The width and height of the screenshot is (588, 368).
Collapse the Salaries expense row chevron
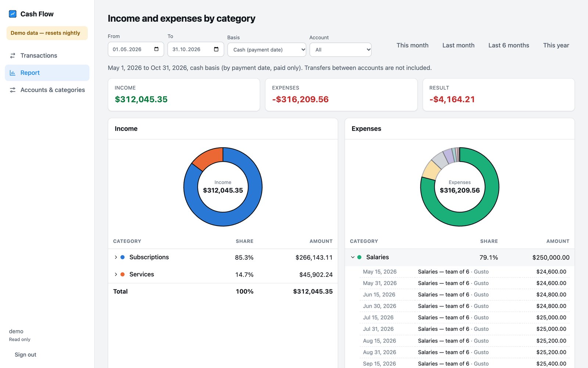click(353, 257)
